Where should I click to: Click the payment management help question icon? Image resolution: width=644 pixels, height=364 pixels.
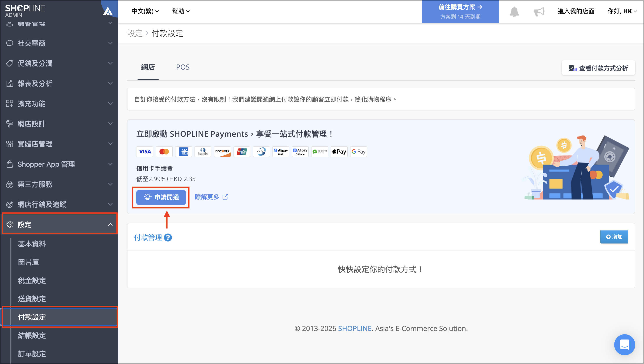point(168,238)
